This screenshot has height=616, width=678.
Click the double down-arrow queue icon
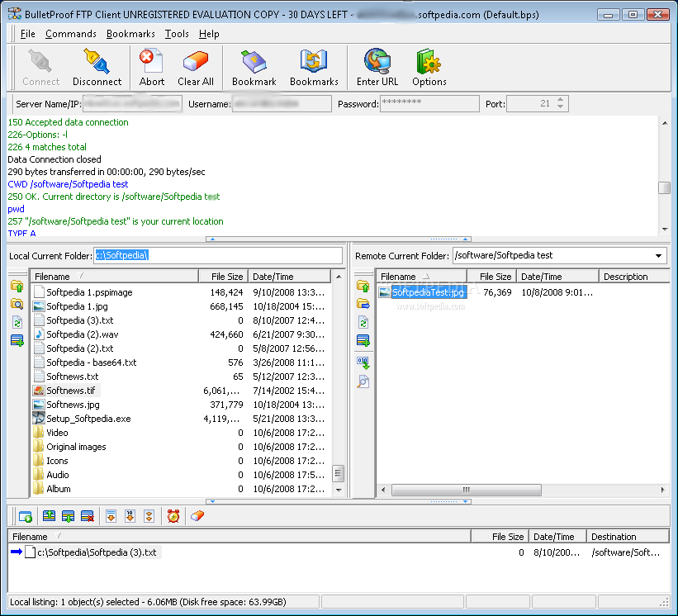(x=149, y=516)
